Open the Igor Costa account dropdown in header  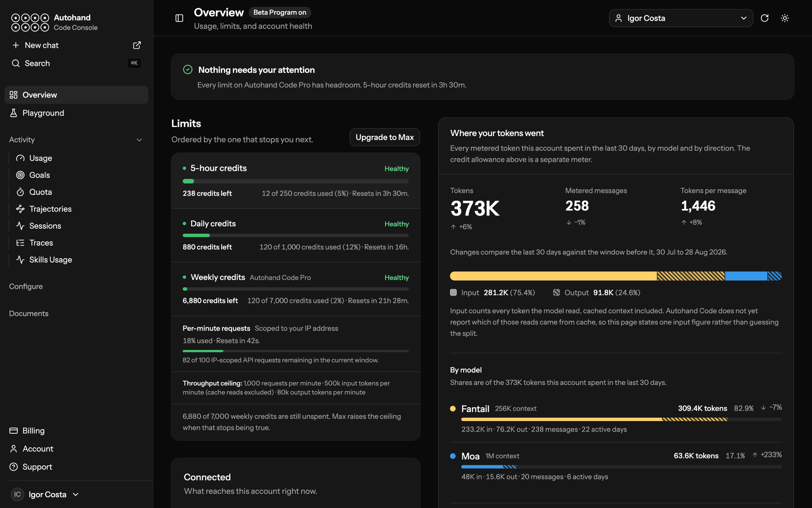point(681,18)
